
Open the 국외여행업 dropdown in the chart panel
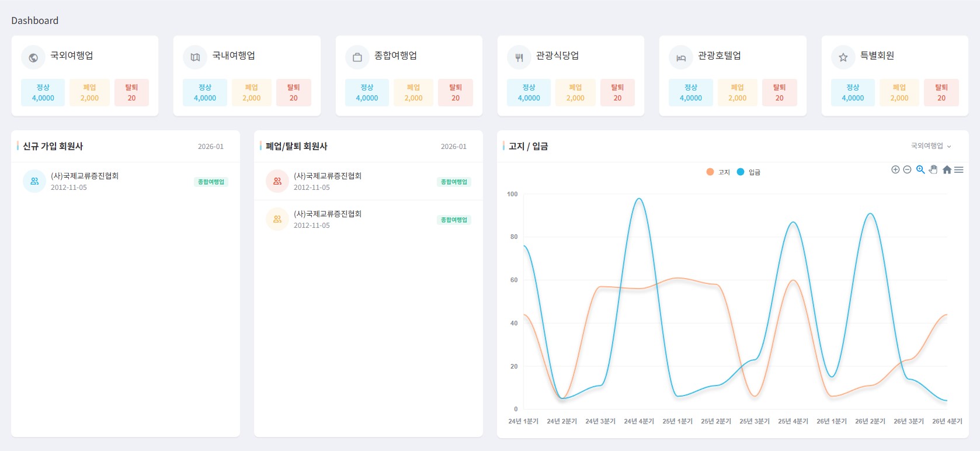[x=931, y=146]
